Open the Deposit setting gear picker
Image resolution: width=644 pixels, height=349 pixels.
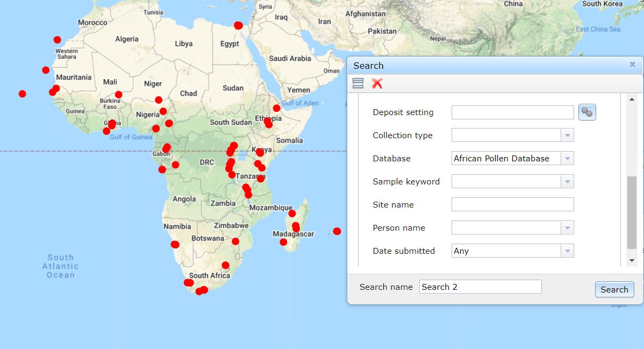tap(587, 112)
